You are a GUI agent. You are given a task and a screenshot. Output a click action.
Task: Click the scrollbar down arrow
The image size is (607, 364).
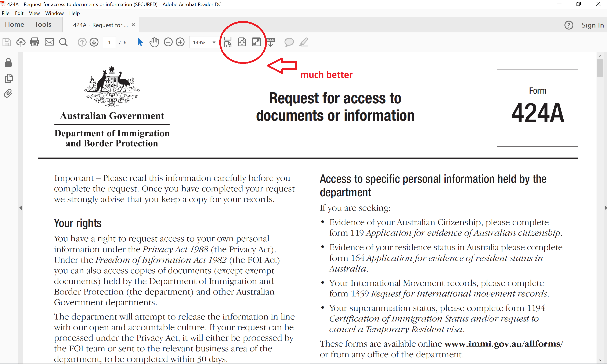tap(600, 360)
